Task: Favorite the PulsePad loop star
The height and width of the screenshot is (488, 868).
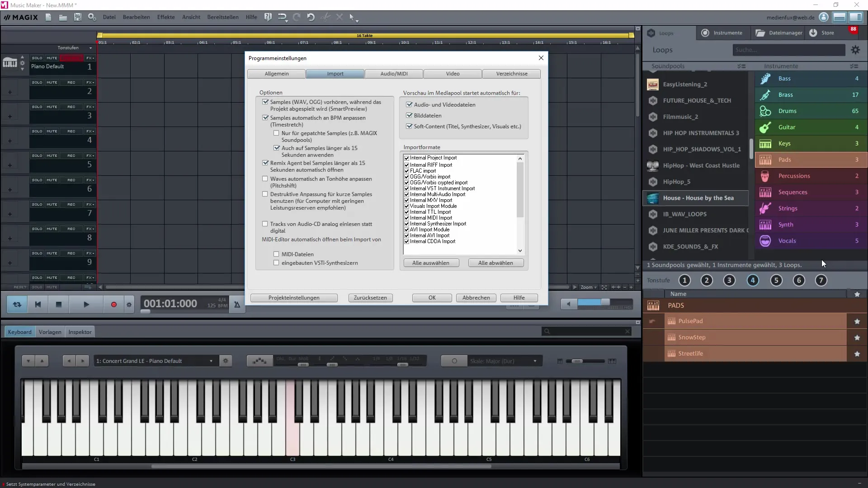Action: tap(857, 321)
